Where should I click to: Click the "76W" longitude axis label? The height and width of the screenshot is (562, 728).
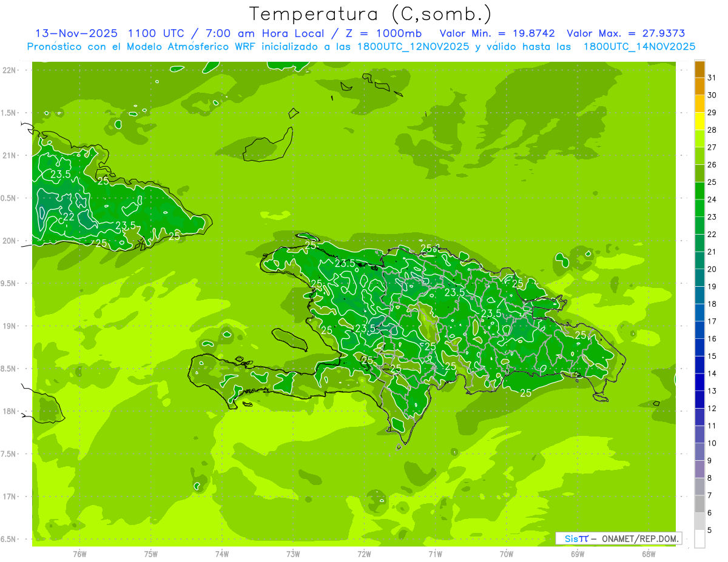[x=79, y=554]
